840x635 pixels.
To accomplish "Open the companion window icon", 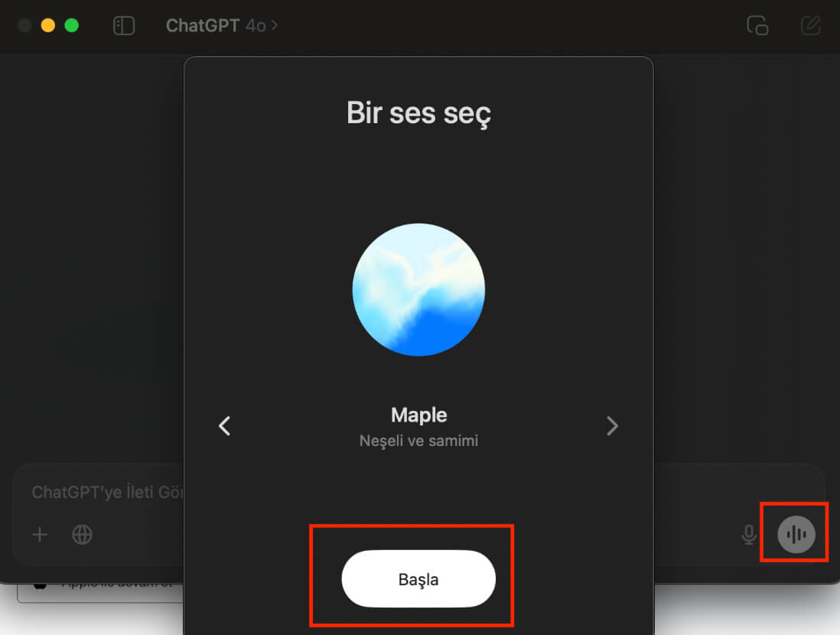I will tap(757, 25).
